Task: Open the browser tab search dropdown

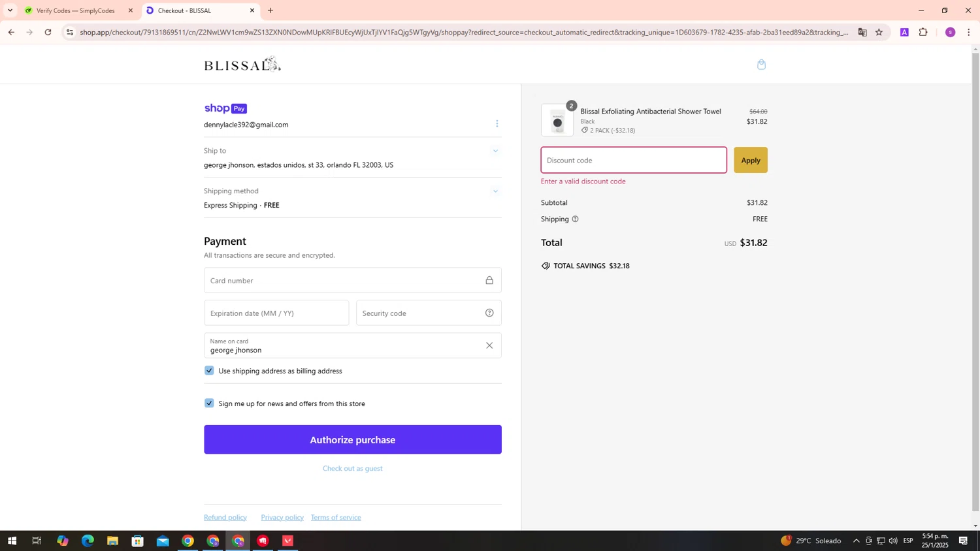Action: tap(10, 10)
